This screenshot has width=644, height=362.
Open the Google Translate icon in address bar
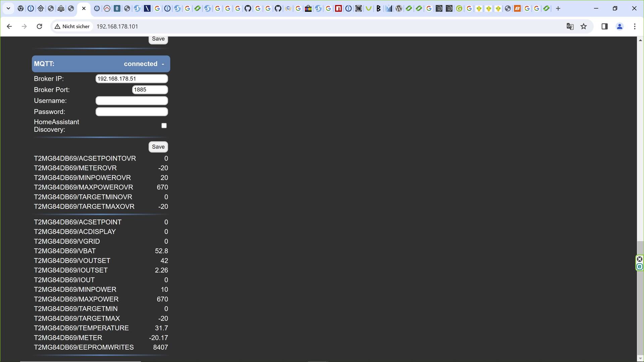570,26
